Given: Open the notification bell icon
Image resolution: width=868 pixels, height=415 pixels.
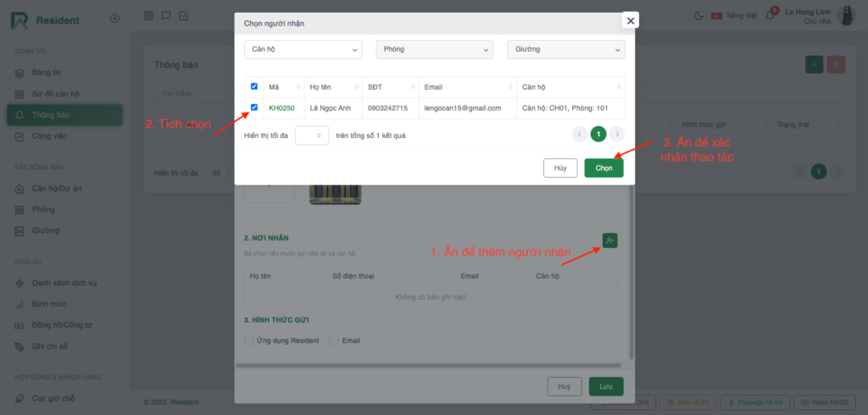Looking at the screenshot, I should (770, 16).
